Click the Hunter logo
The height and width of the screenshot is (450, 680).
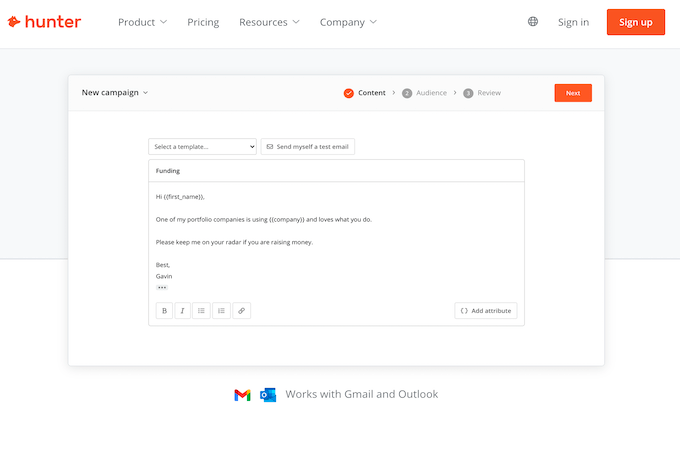(x=44, y=22)
